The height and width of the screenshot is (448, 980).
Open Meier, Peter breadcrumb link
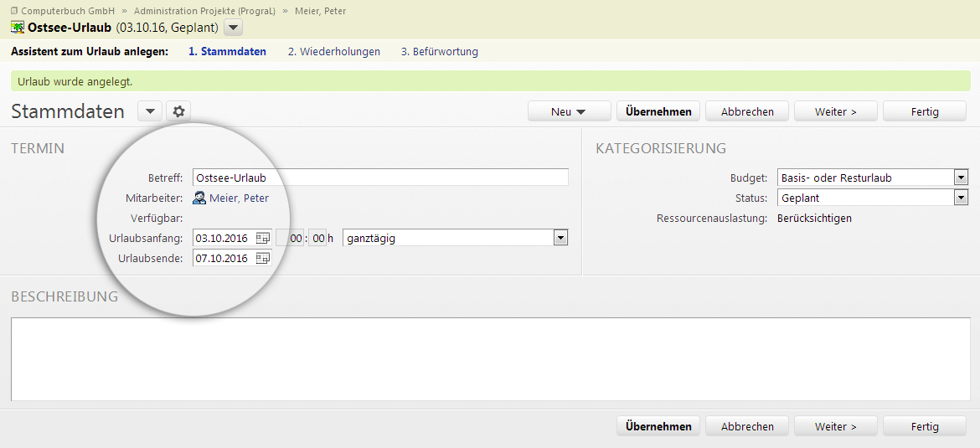(320, 11)
